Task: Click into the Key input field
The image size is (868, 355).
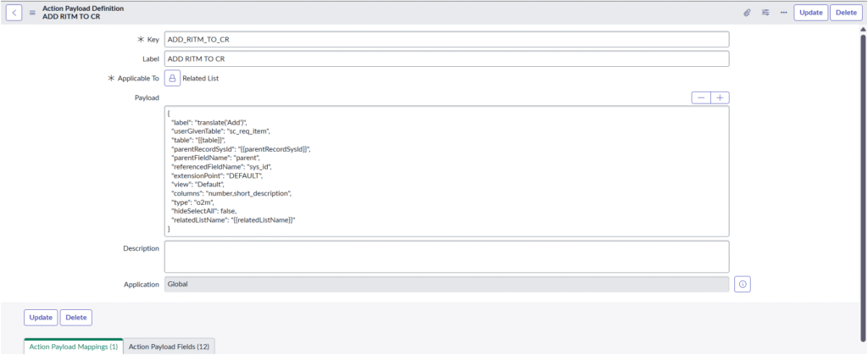Action: (x=446, y=40)
